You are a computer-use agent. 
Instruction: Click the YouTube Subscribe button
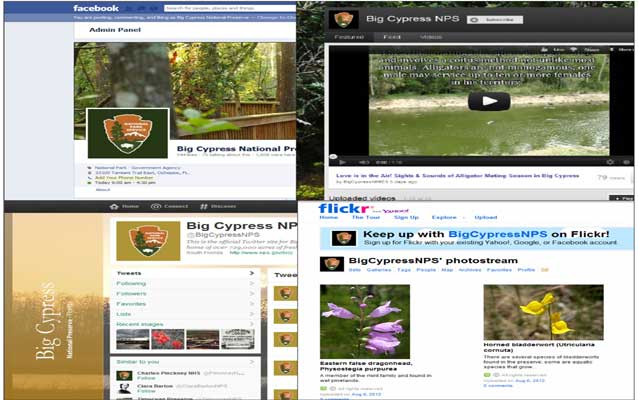[495, 20]
